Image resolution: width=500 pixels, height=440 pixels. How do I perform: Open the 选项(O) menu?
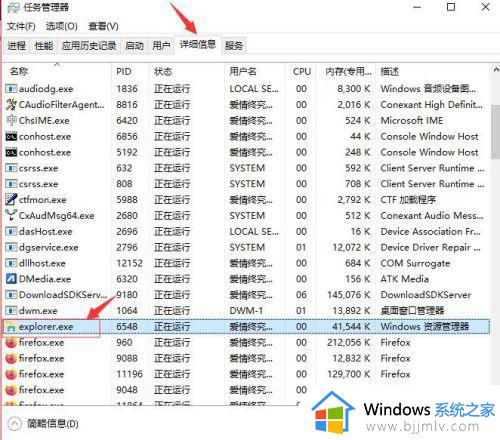pos(62,26)
